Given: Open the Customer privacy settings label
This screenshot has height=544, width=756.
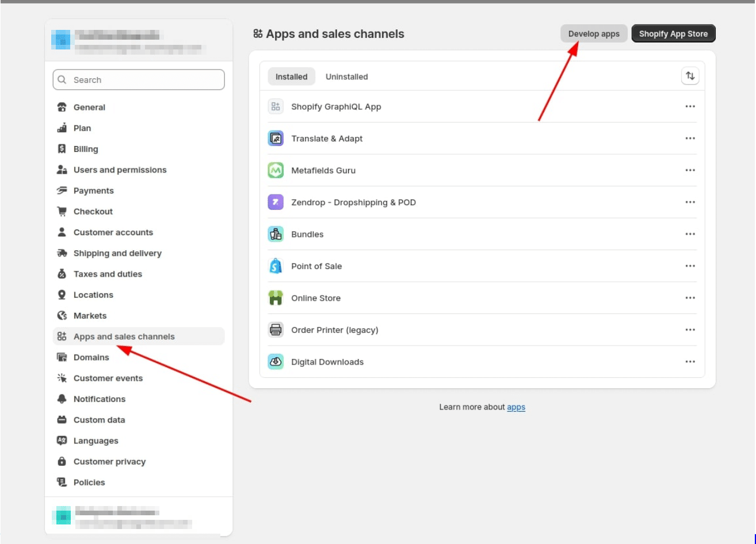Looking at the screenshot, I should 109,462.
